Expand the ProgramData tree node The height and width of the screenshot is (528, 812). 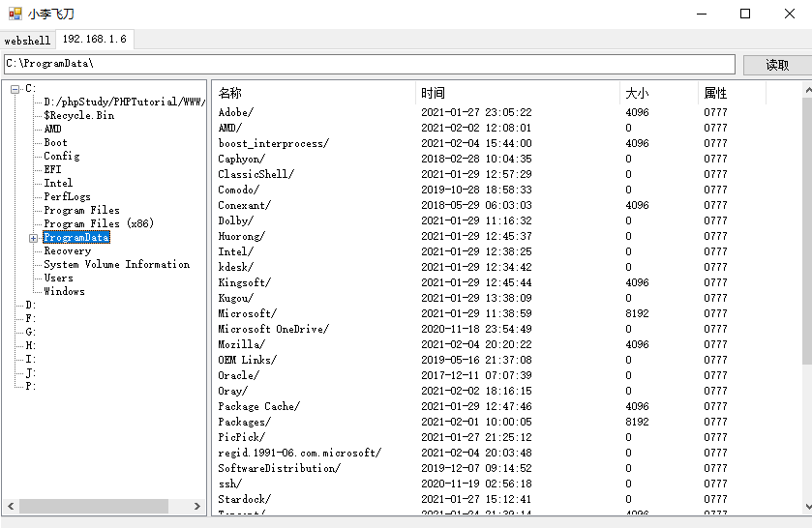pos(33,238)
